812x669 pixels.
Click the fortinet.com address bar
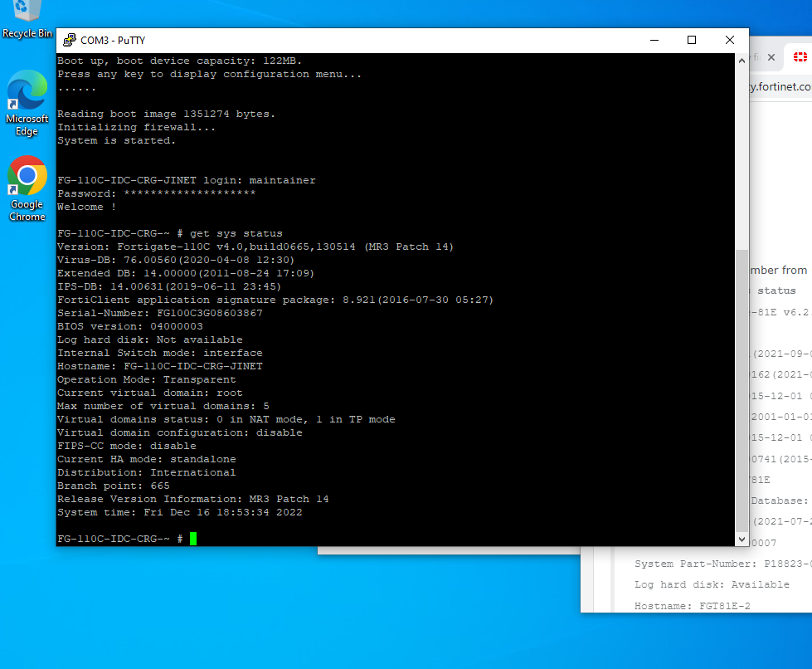pyautogui.click(x=780, y=86)
